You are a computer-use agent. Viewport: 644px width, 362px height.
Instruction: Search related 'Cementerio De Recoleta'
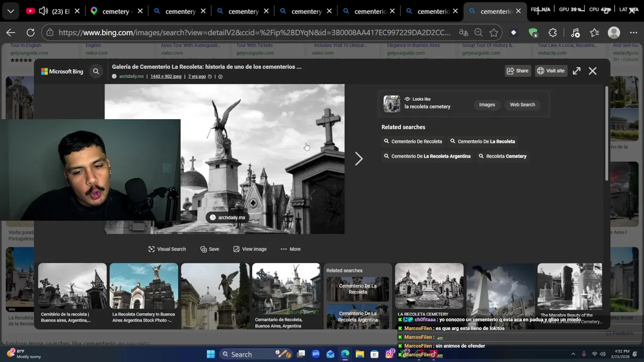[413, 141]
